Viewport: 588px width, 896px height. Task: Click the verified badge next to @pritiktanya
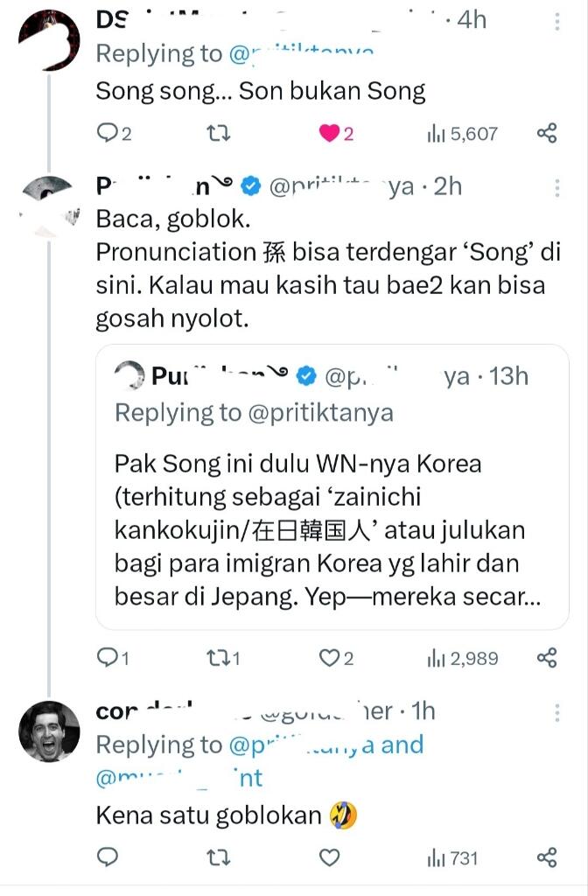pyautogui.click(x=253, y=185)
